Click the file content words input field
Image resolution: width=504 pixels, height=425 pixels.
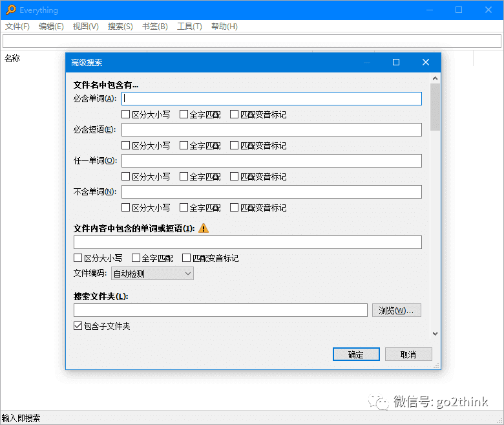(x=247, y=243)
